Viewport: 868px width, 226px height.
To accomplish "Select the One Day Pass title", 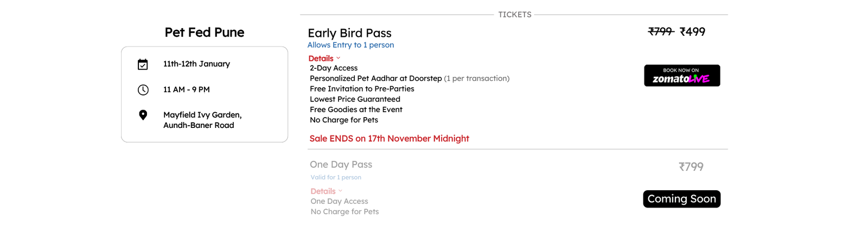I will (x=341, y=164).
